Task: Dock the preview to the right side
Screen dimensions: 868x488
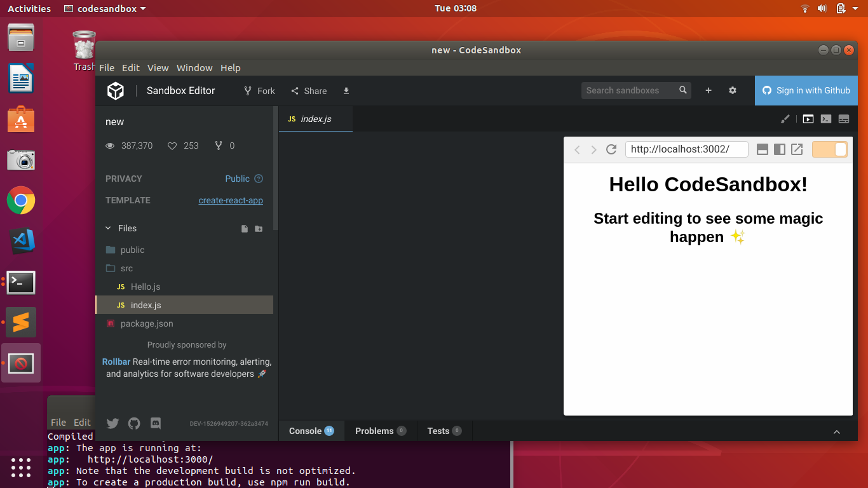Action: point(779,149)
